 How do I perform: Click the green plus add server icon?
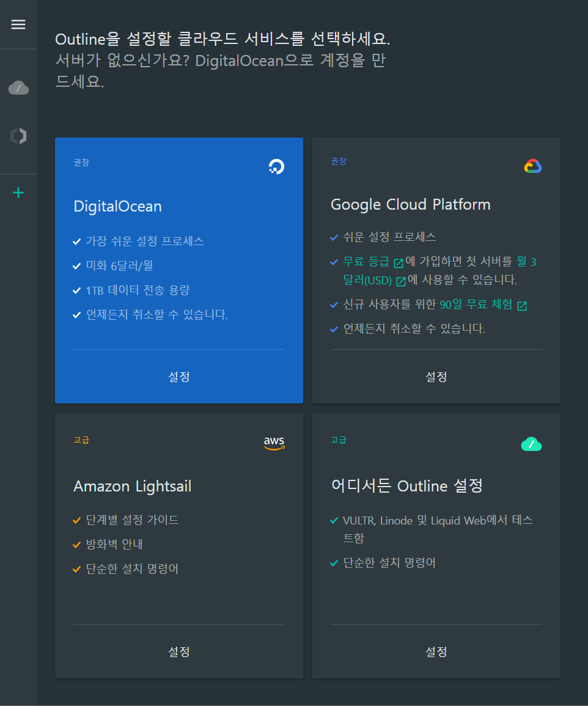pyautogui.click(x=18, y=193)
